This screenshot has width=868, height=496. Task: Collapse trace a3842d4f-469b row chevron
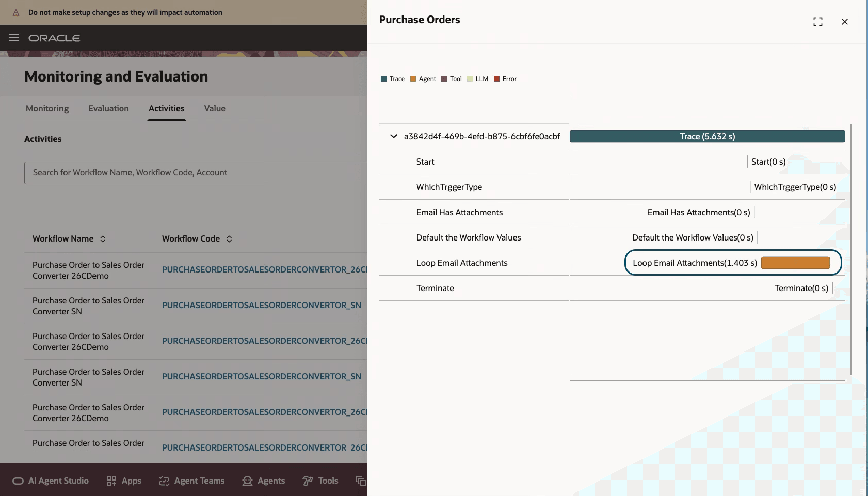394,136
